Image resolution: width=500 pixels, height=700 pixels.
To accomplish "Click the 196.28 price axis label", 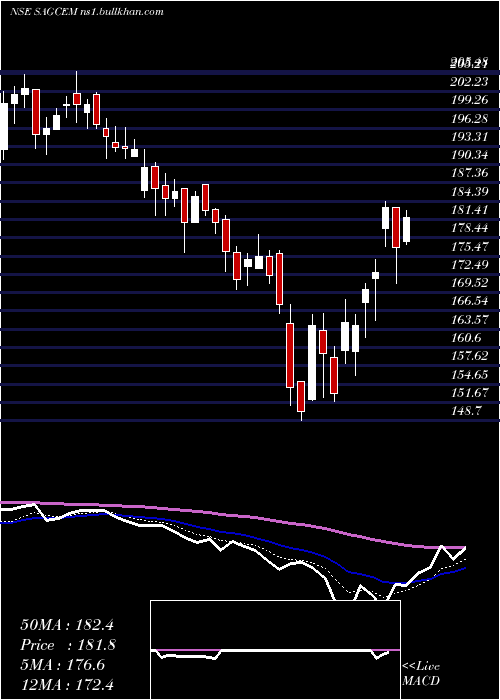I will click(469, 119).
